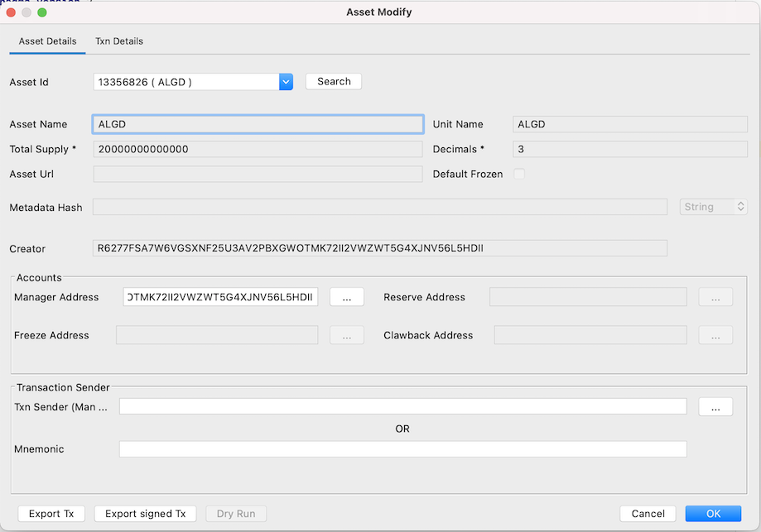Confirm changes with the OK button
Image resolution: width=761 pixels, height=532 pixels.
[x=712, y=513]
